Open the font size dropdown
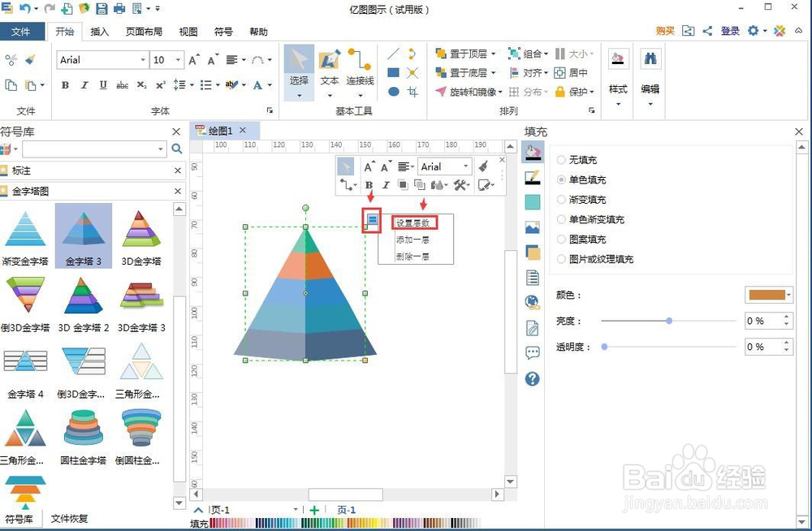 pos(177,59)
